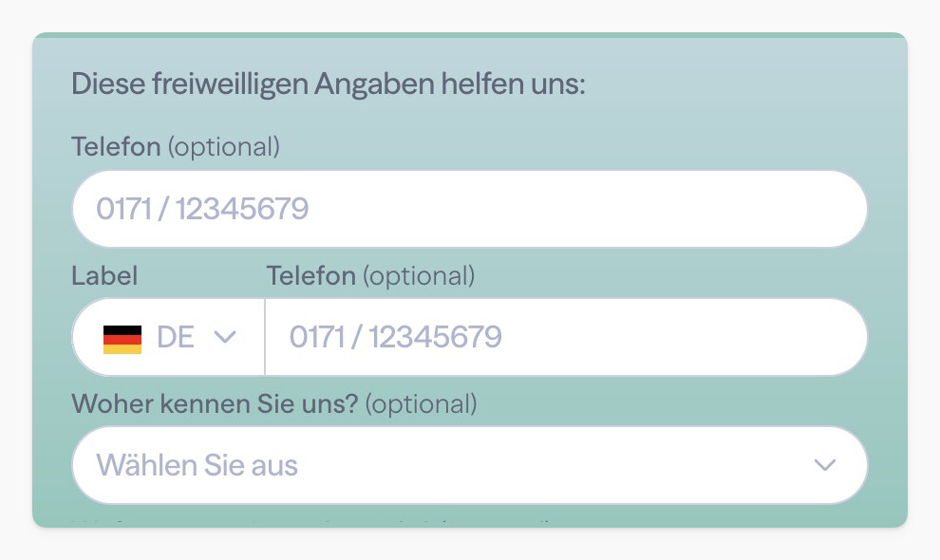Select the "DE" country code text
Viewport: 940px width, 560px height.
coord(176,337)
